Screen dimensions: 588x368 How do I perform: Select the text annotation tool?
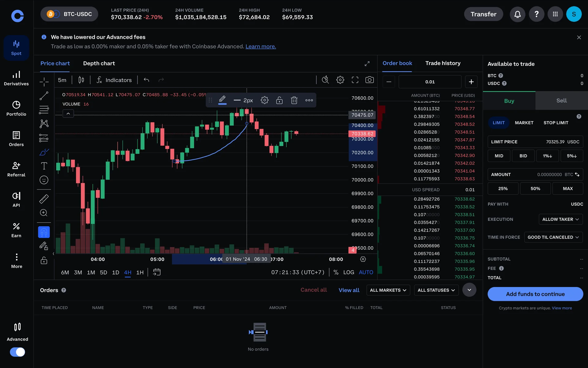pyautogui.click(x=44, y=166)
